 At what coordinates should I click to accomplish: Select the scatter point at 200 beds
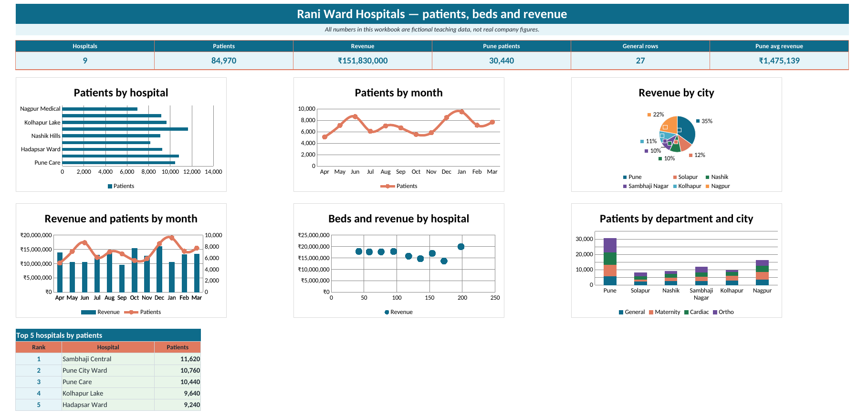[461, 247]
